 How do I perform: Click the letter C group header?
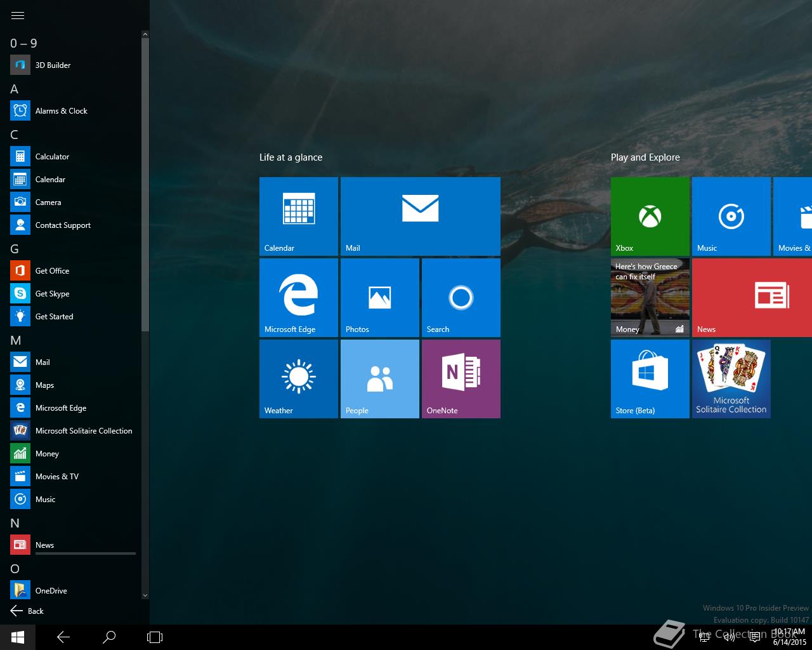coord(15,135)
